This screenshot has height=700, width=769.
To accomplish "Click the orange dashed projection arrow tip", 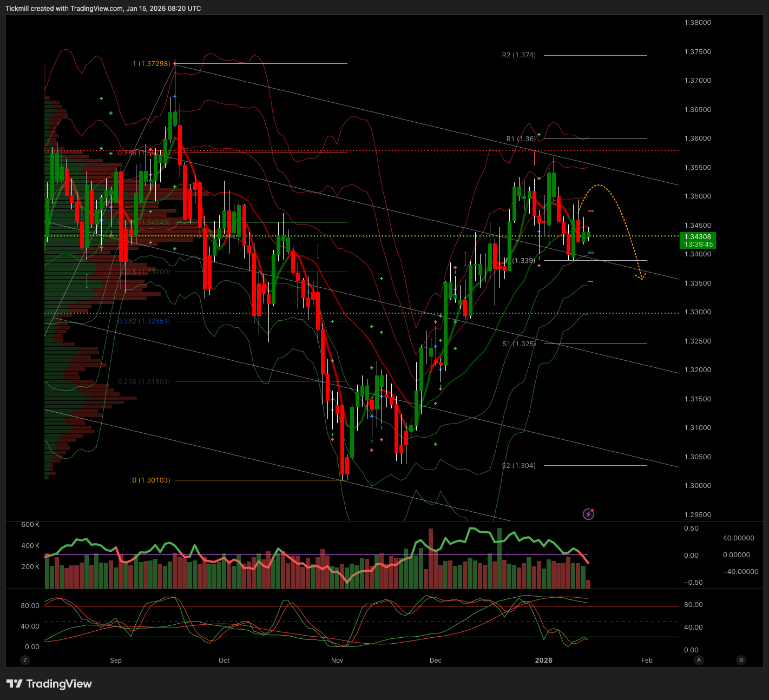I will [x=641, y=279].
